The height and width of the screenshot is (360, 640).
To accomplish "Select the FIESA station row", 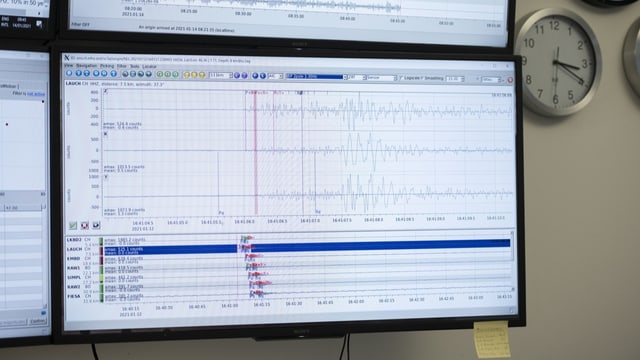I will 288,297.
